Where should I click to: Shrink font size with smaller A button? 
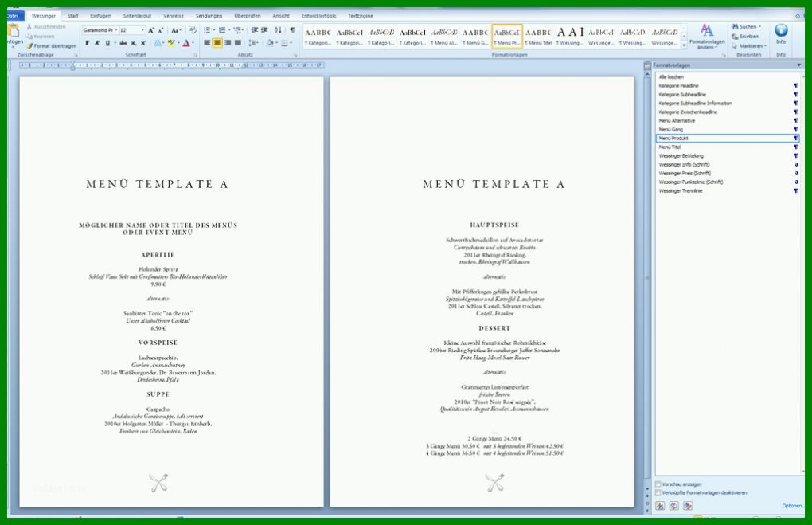161,30
